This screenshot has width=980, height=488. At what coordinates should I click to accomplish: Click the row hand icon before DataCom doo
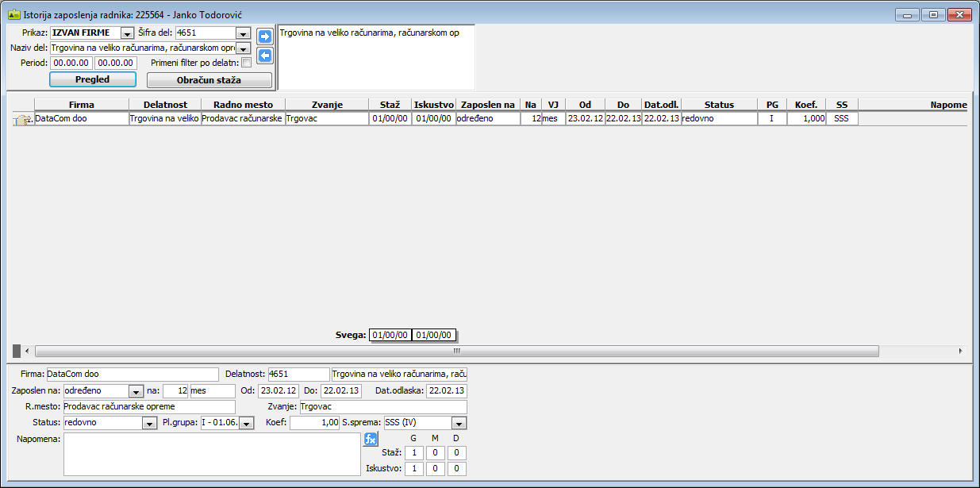coord(21,119)
